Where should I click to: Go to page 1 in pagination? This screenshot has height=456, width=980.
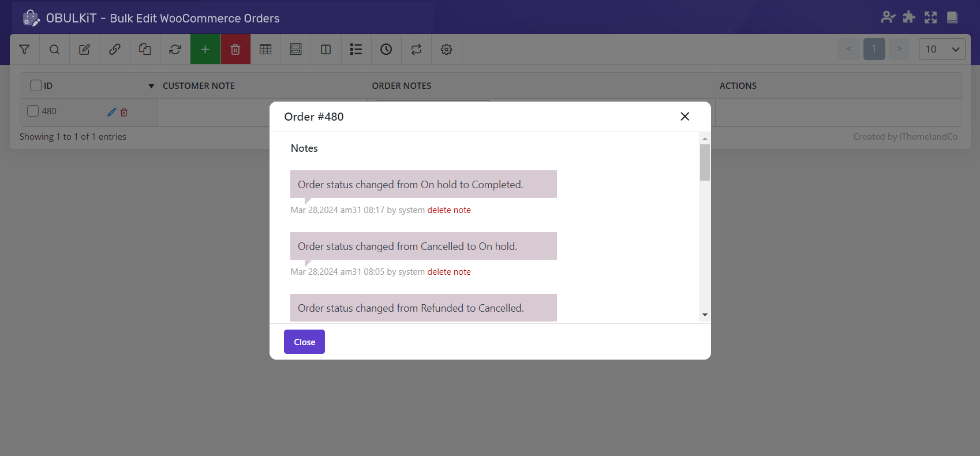874,49
